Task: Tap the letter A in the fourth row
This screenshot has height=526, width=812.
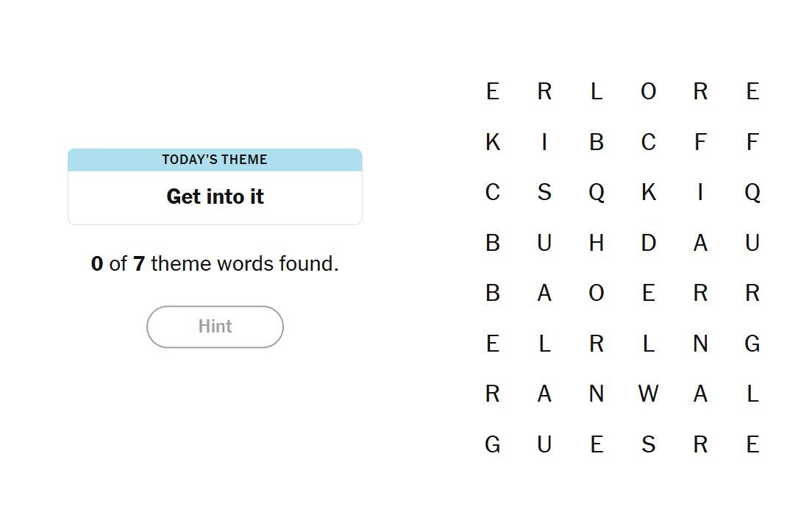Action: tap(700, 243)
